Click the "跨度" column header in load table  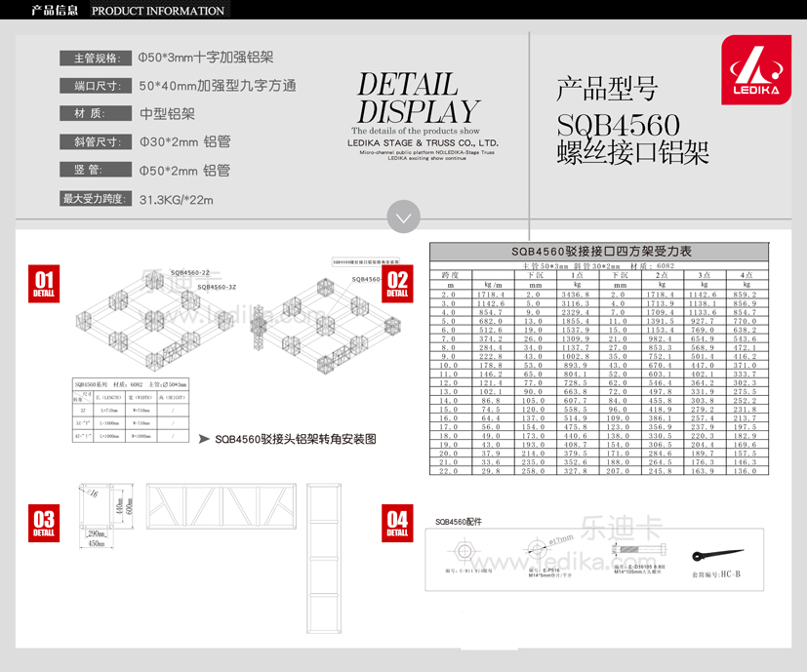[450, 275]
